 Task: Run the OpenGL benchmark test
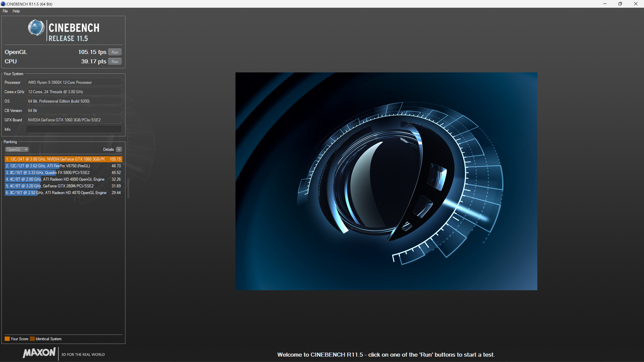click(x=115, y=52)
